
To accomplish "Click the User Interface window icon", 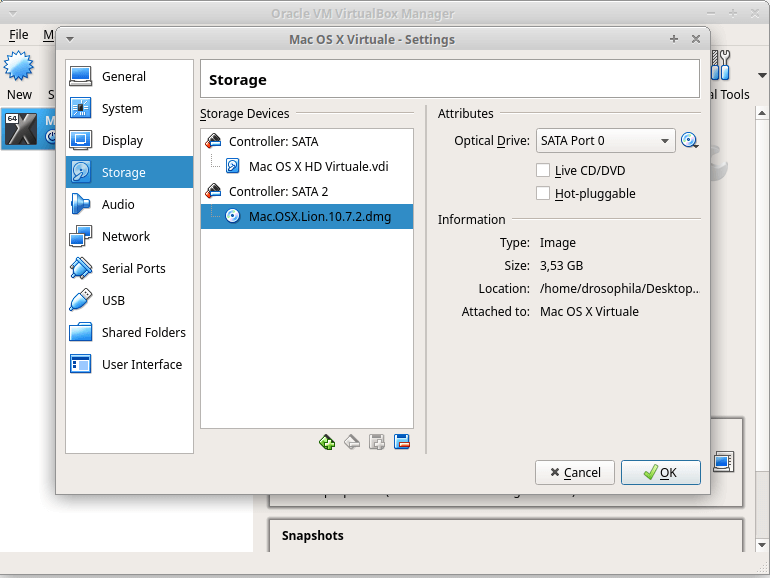I will (x=81, y=364).
